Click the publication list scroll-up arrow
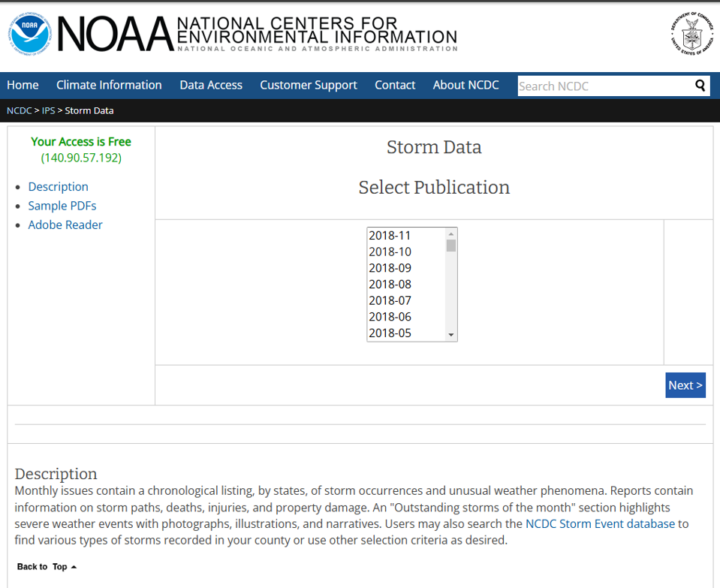Viewport: 720px width, 588px height. [x=451, y=234]
